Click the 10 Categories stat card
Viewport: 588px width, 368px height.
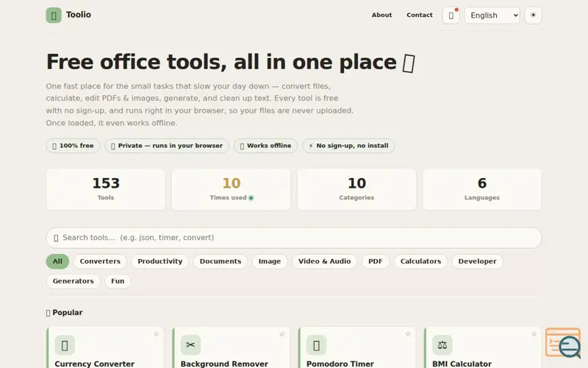(356, 189)
